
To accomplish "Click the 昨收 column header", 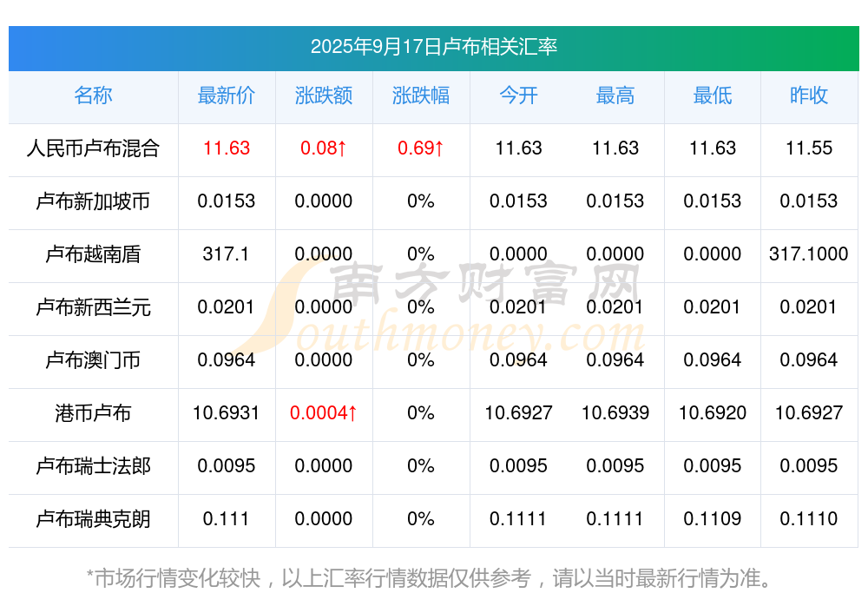I will click(x=809, y=96).
